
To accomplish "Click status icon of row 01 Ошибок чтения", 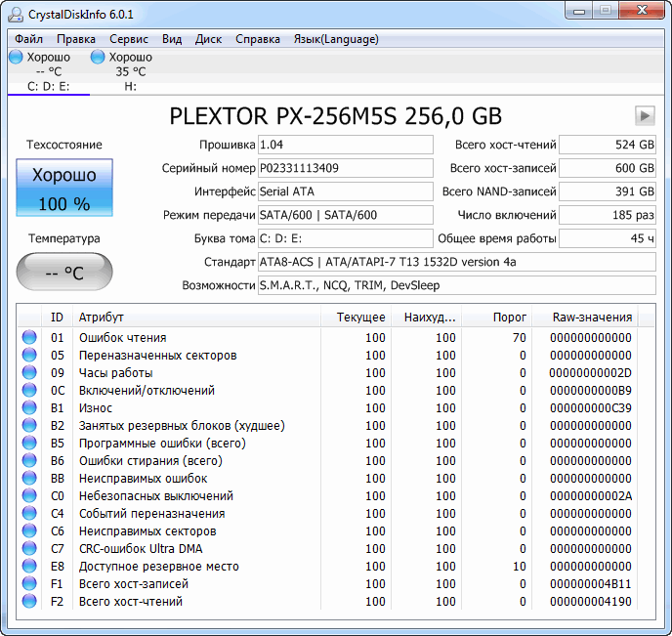I will point(29,337).
